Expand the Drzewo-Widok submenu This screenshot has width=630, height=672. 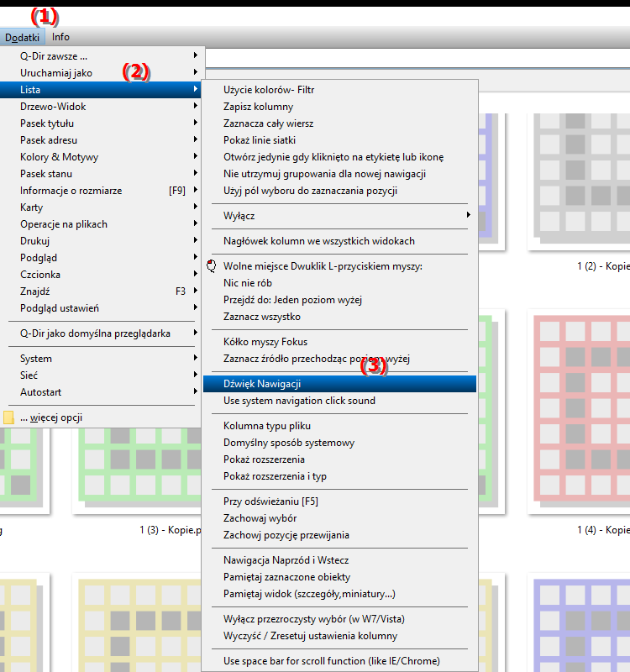(102, 107)
